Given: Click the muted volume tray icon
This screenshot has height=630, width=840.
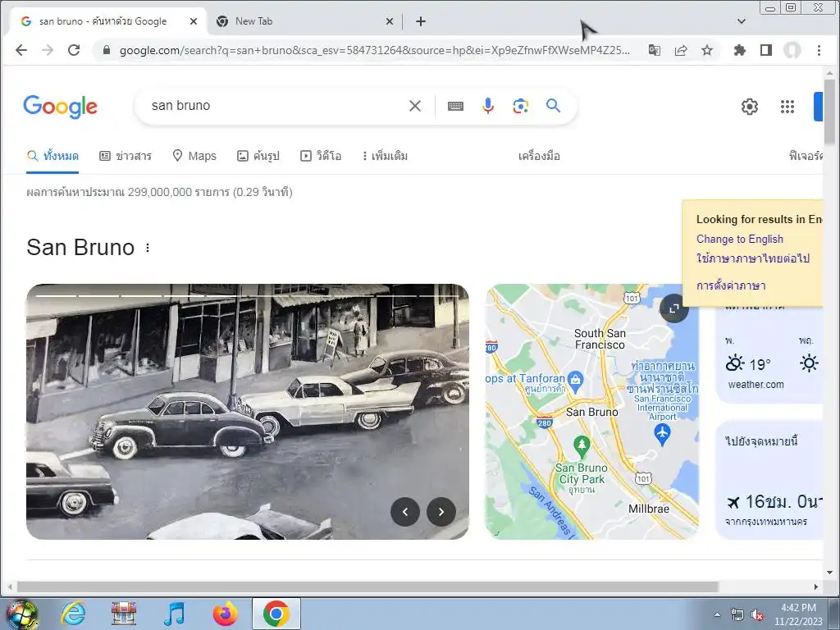Looking at the screenshot, I should click(x=757, y=615).
